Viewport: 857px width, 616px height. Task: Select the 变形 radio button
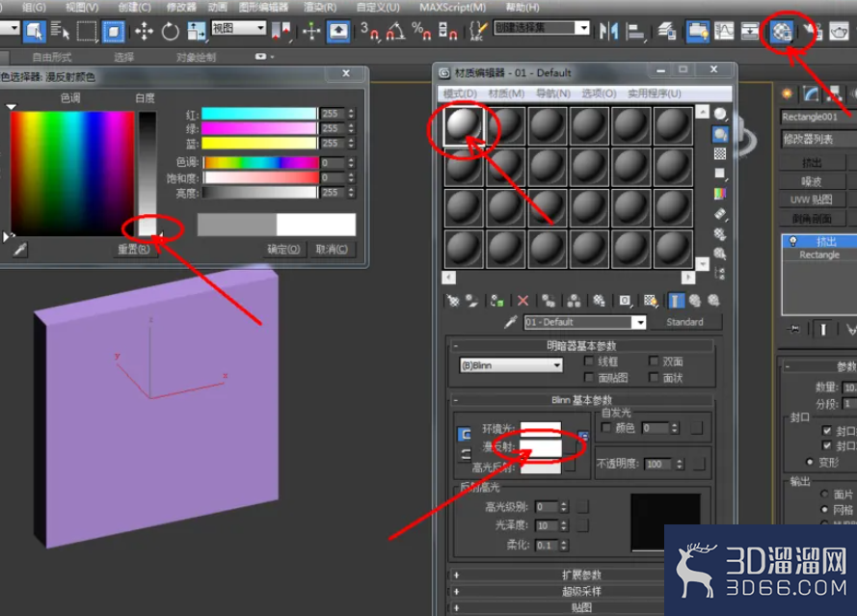[x=810, y=462]
